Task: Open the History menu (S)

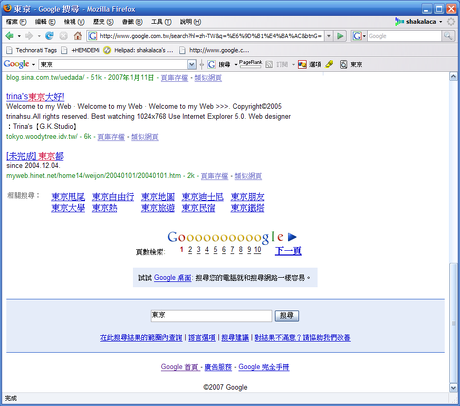Action: [x=103, y=22]
